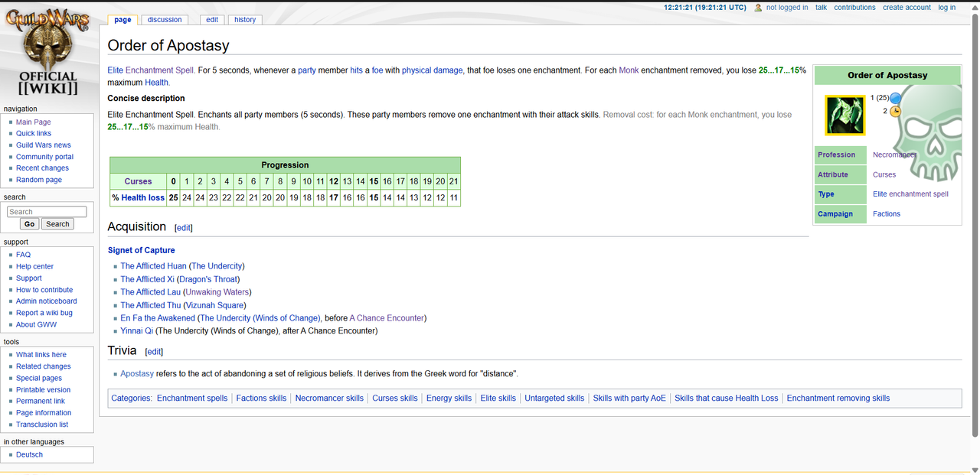The width and height of the screenshot is (980, 475).
Task: Open the Apostasy trivia link
Action: 137,374
